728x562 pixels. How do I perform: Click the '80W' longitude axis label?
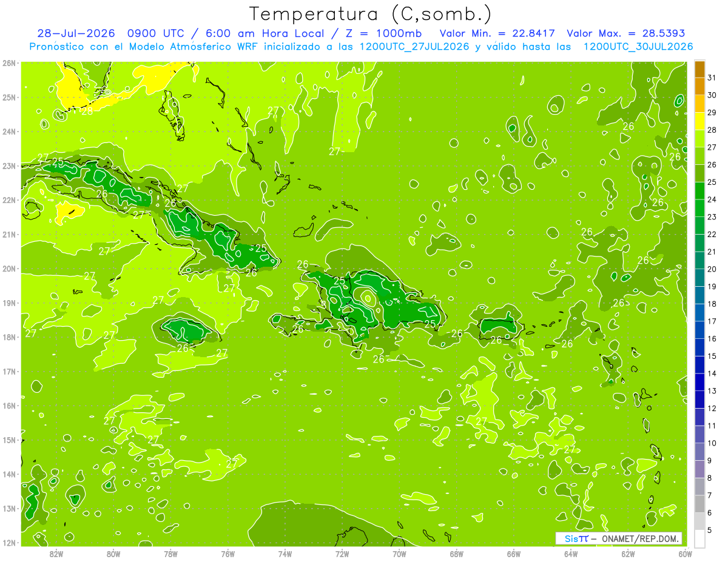[113, 554]
